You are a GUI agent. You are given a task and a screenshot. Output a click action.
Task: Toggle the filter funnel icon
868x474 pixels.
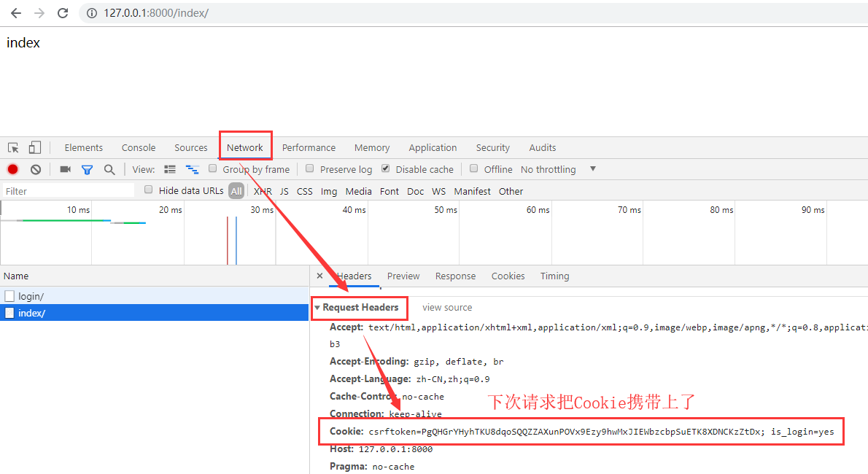pyautogui.click(x=87, y=170)
